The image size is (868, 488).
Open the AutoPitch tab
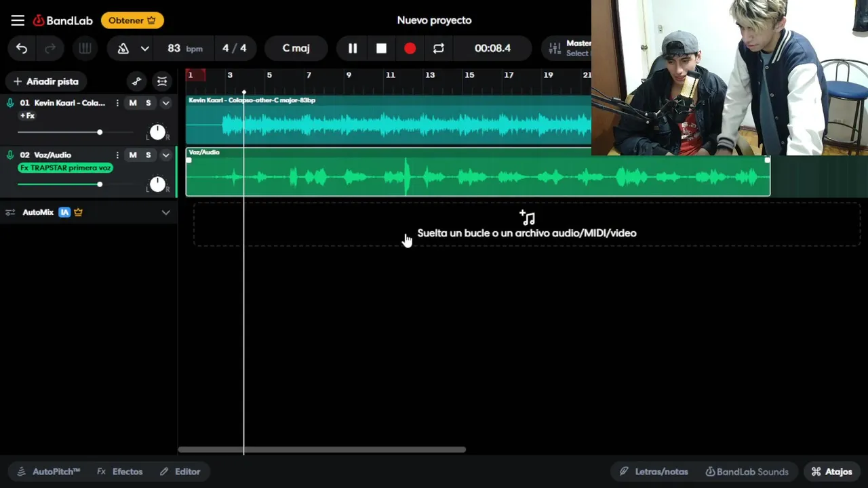click(48, 472)
